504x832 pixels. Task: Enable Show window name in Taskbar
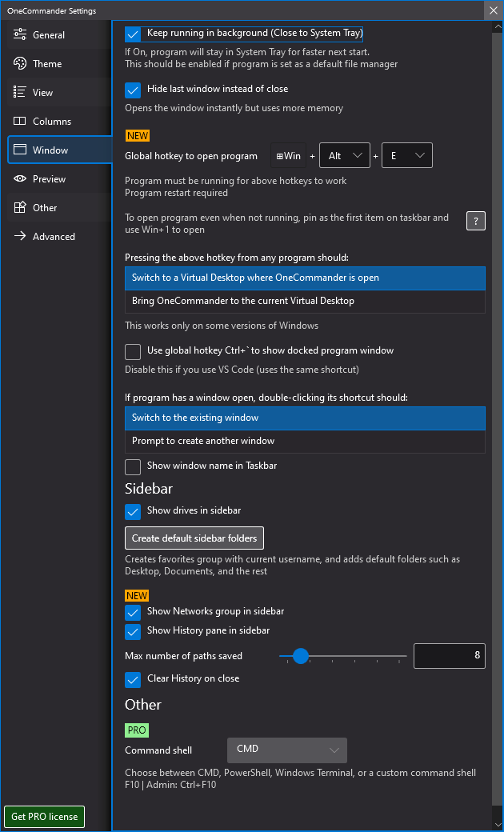[133, 466]
